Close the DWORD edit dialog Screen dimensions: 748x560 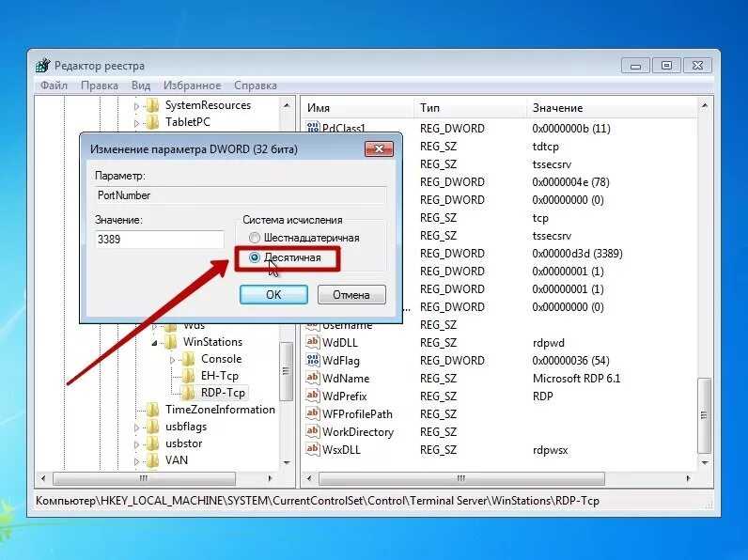(x=380, y=148)
